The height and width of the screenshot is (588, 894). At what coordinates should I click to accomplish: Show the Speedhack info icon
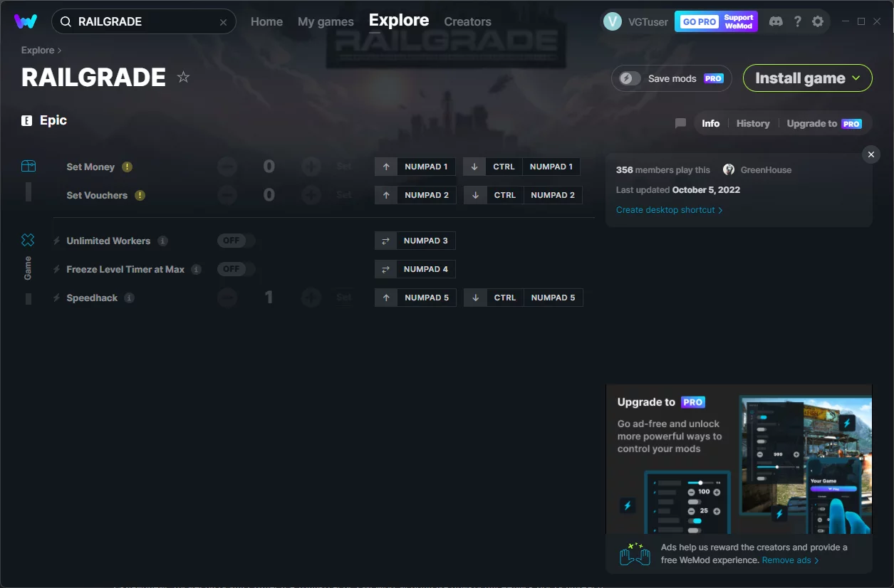coord(129,298)
